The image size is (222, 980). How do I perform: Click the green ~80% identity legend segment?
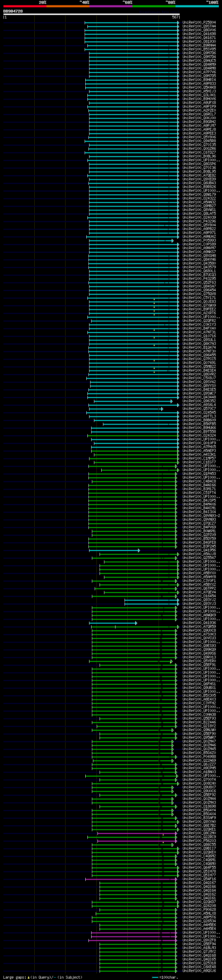point(154,6)
